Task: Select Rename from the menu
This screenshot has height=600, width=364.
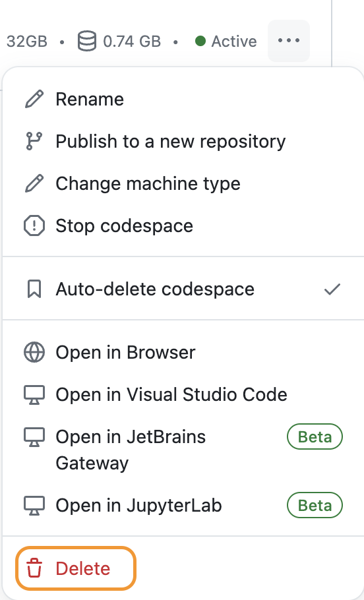Action: coord(184,99)
